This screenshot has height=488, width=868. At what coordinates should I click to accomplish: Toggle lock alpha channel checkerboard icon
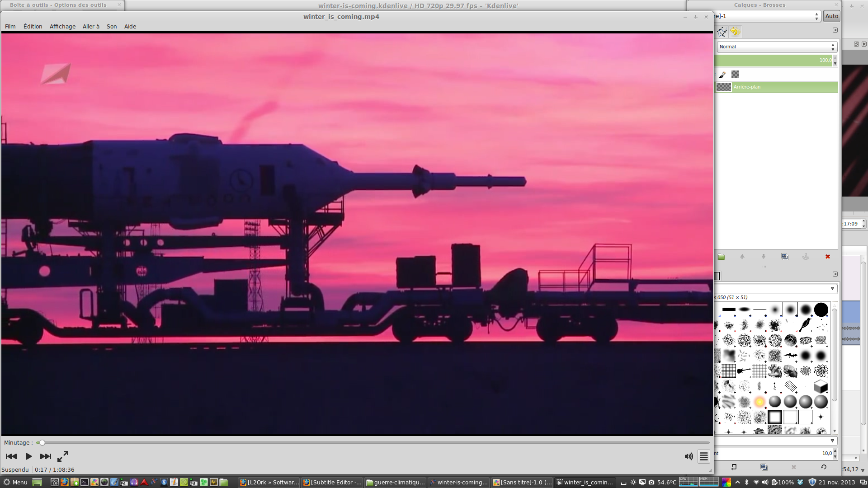(735, 74)
